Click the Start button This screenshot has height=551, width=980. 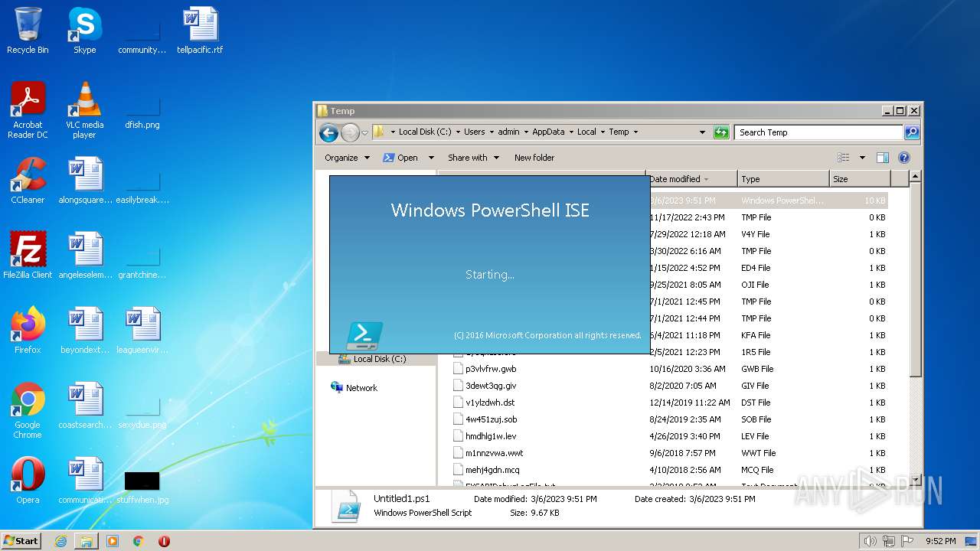(x=21, y=541)
